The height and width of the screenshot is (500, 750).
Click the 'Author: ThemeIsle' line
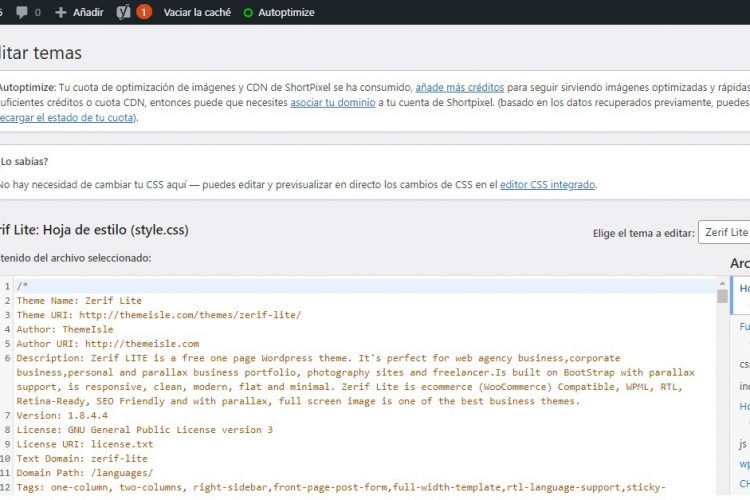65,329
